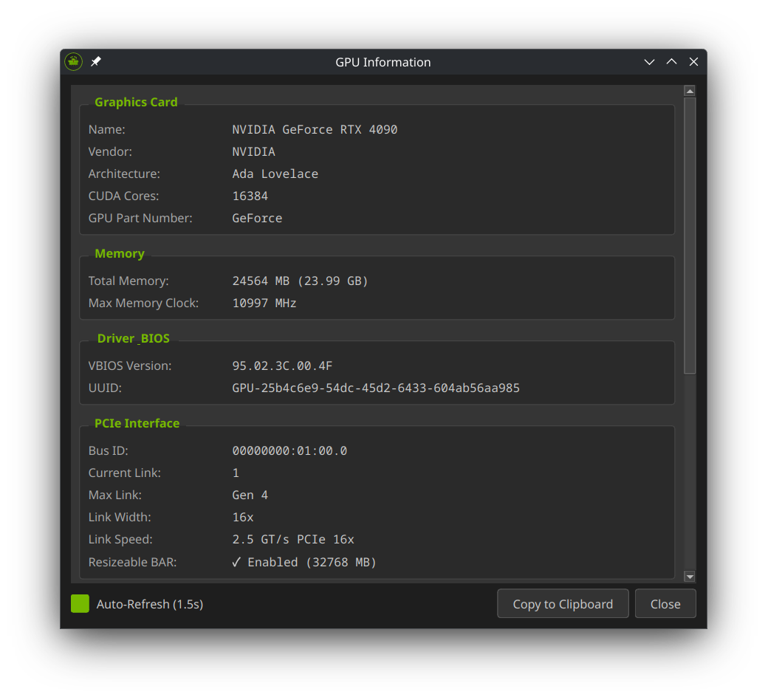Click the GPU app icon in title bar
The width and height of the screenshot is (768, 700).
73,62
